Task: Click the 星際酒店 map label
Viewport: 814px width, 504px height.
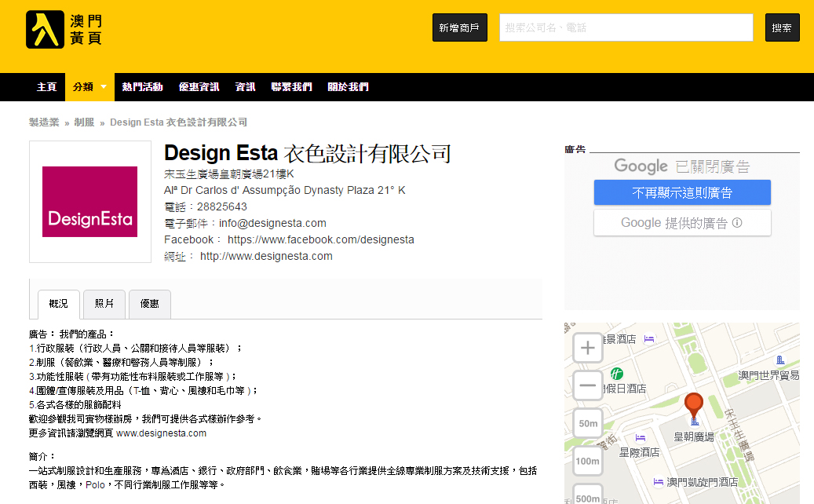Action: point(639,453)
